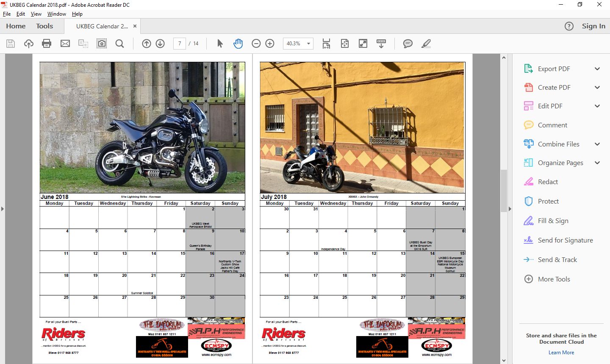The width and height of the screenshot is (610, 364).
Task: Follow the Learn More link
Action: click(561, 353)
